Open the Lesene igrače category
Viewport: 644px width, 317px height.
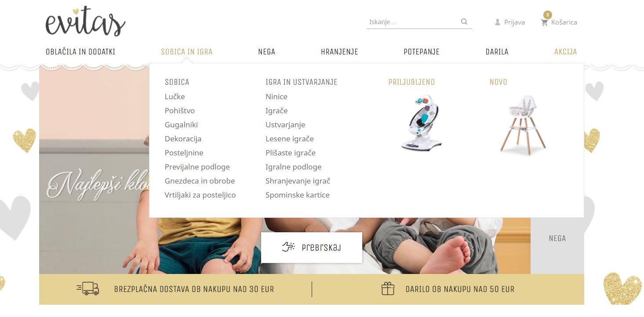[x=290, y=139]
